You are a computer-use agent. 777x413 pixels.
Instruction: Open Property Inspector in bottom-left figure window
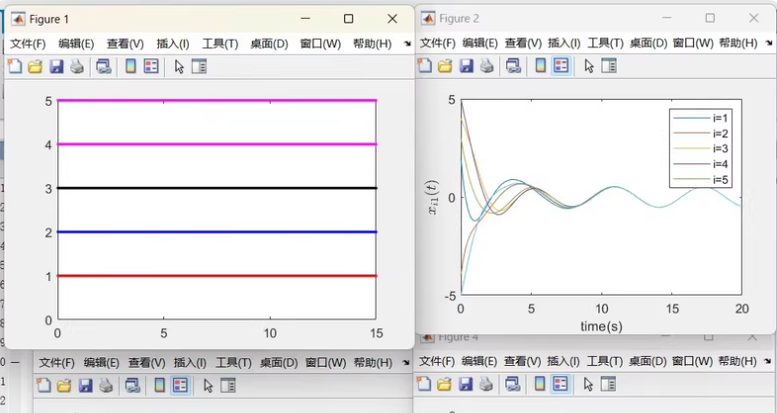coord(228,386)
